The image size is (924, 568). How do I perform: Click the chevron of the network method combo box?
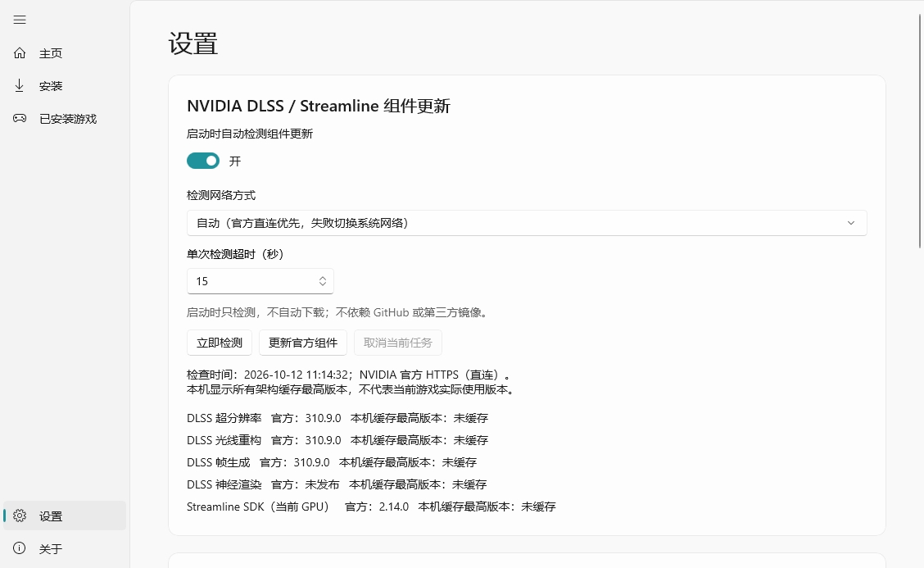click(x=851, y=223)
